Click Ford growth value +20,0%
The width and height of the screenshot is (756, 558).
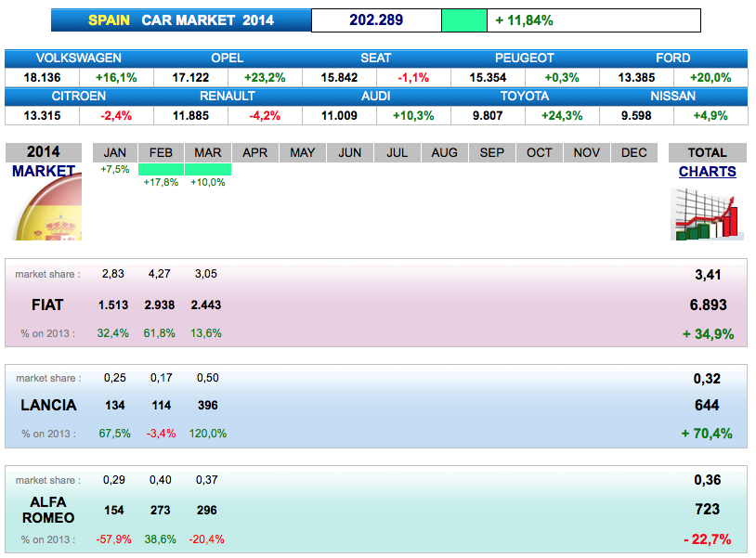tap(710, 78)
